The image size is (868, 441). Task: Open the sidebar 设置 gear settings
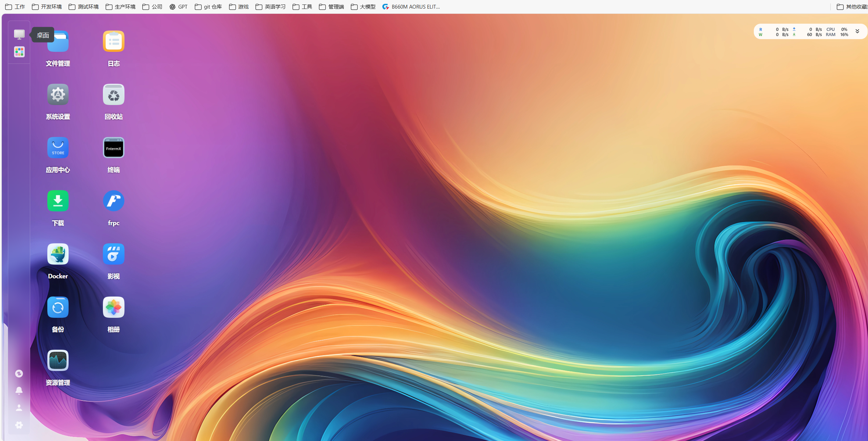coord(19,425)
